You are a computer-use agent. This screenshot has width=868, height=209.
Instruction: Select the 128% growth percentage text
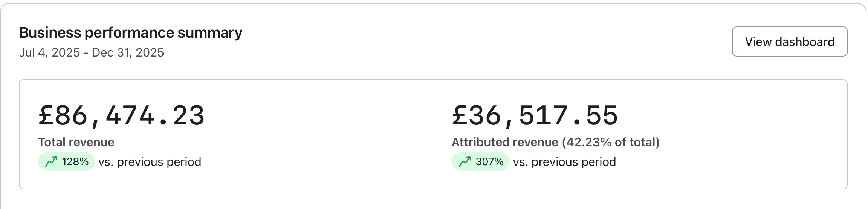coord(75,162)
